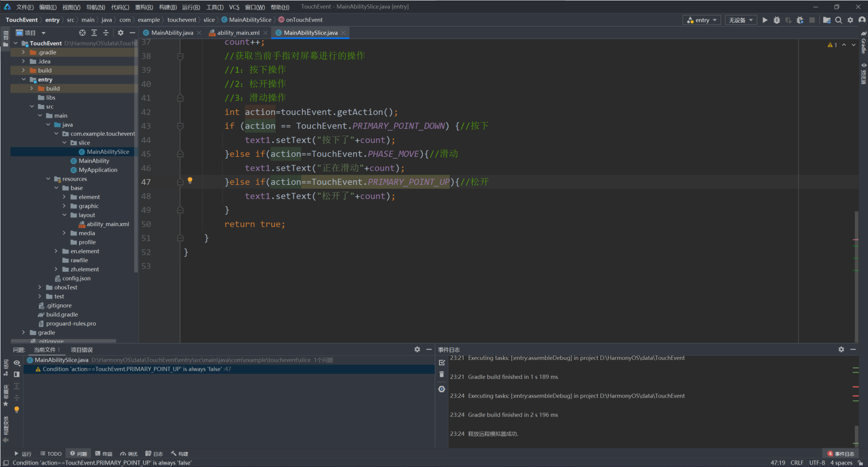868x467 pixels.
Task: Toggle fold marker at line 45
Action: coord(180,154)
